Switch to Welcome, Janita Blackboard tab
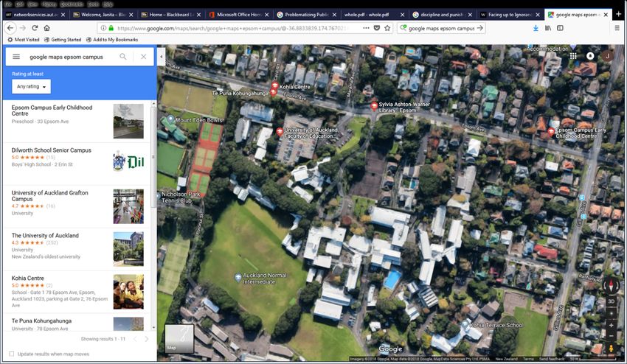The height and width of the screenshot is (364, 627). tap(103, 15)
